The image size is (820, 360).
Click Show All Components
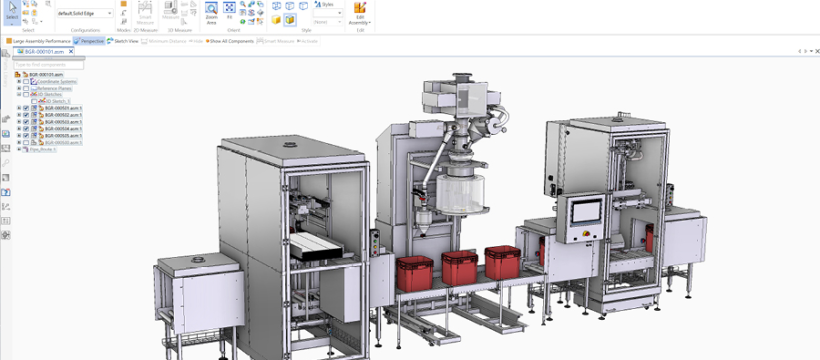coord(230,41)
